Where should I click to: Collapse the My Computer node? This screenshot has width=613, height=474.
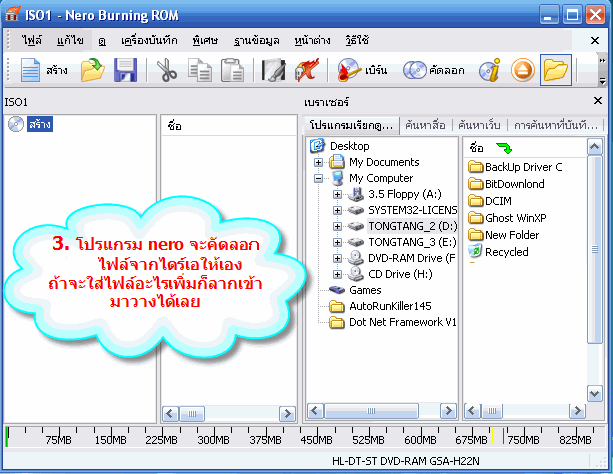319,178
